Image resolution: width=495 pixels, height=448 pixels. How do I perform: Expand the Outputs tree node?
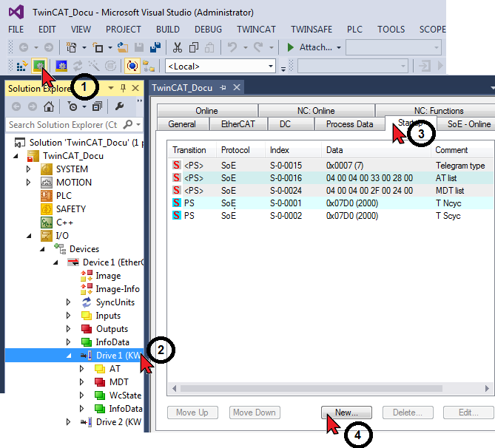68,329
